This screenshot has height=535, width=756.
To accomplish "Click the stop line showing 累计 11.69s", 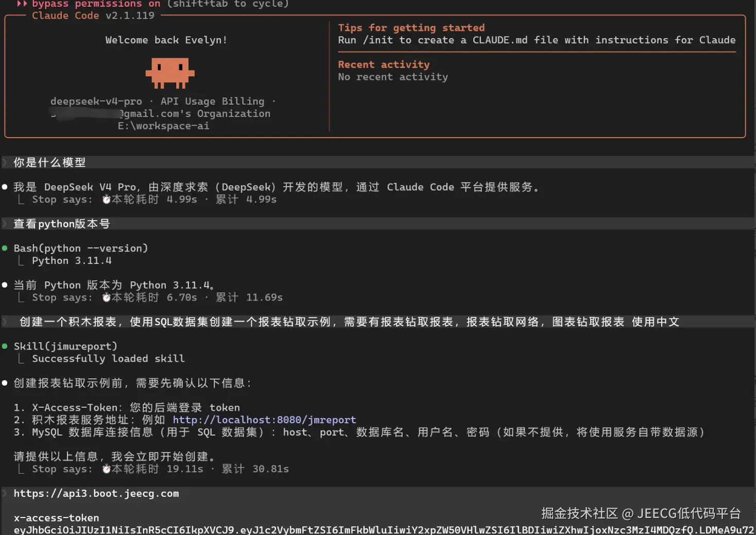I will tap(158, 297).
